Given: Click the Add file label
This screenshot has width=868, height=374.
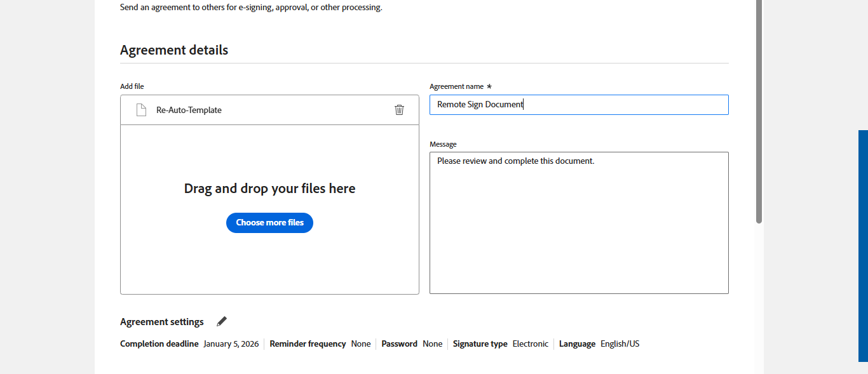Looking at the screenshot, I should coord(132,86).
